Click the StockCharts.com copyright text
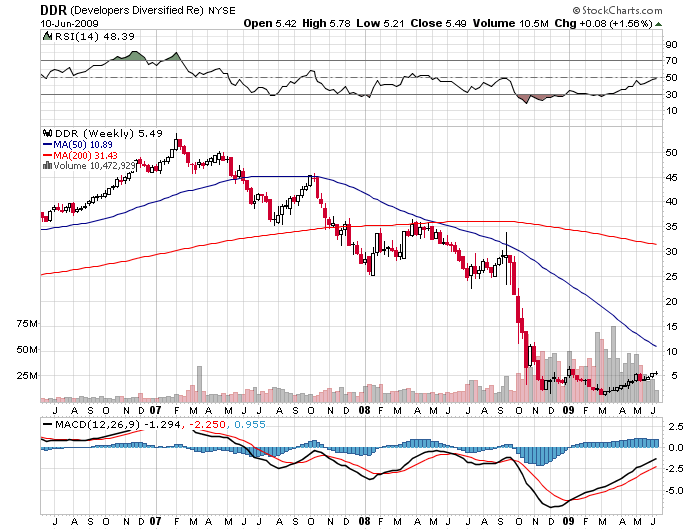The image size is (700, 530). click(x=617, y=10)
